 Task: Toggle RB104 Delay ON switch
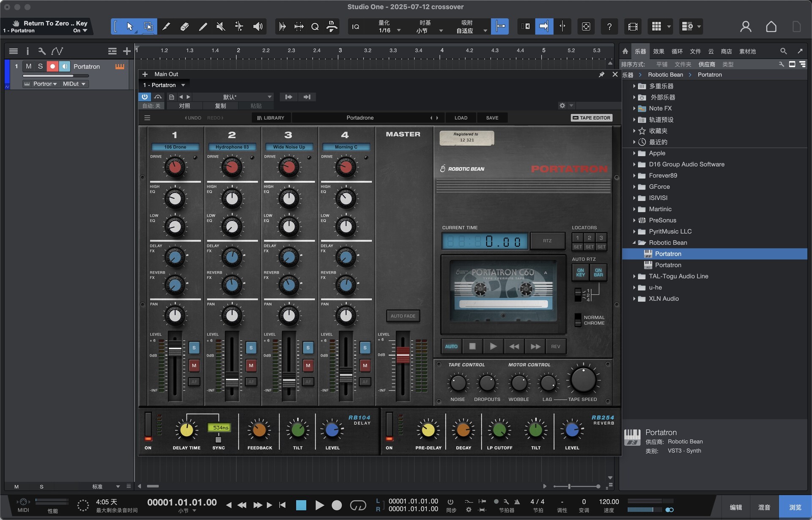pos(148,427)
